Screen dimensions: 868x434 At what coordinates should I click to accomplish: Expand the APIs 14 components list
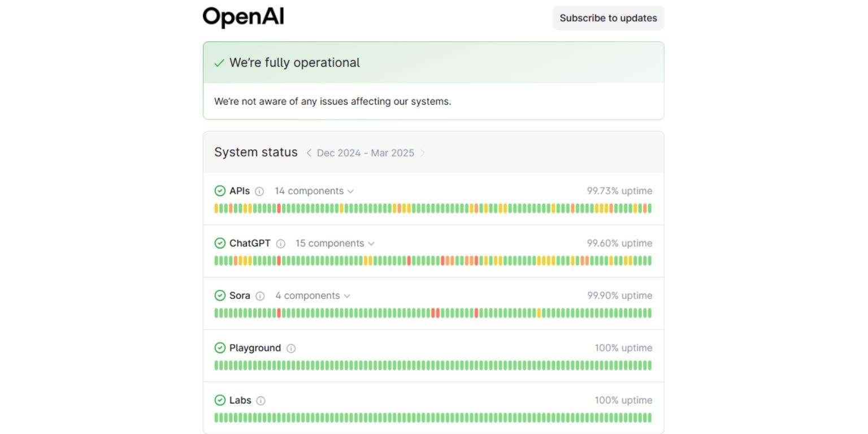point(314,191)
